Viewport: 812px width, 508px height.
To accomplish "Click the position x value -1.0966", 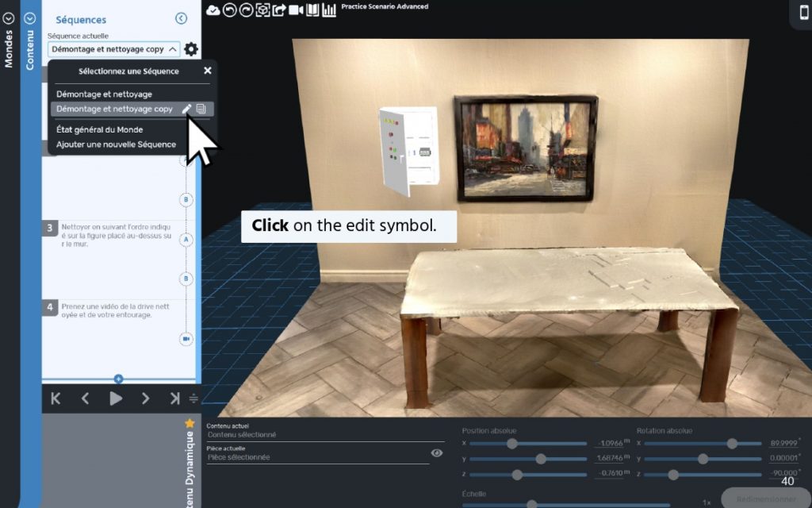I will pos(611,443).
